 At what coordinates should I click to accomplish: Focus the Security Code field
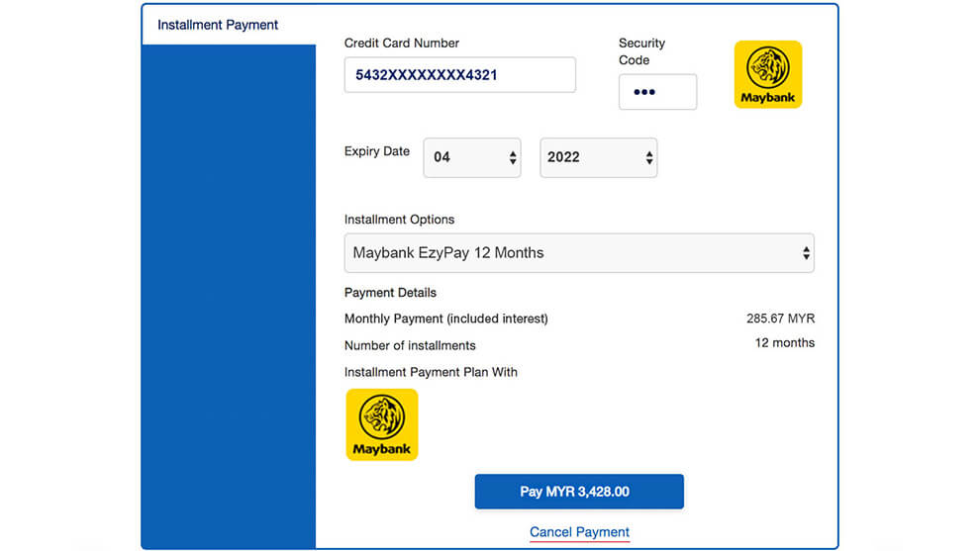[x=657, y=92]
